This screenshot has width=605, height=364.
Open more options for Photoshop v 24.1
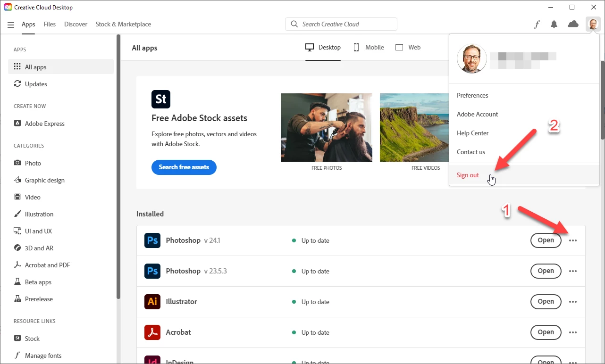573,240
